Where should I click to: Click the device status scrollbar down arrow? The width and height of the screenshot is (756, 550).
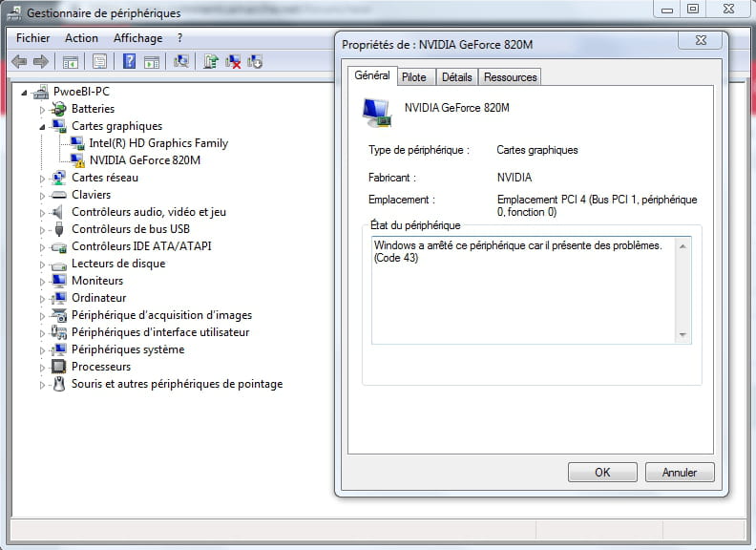[682, 334]
